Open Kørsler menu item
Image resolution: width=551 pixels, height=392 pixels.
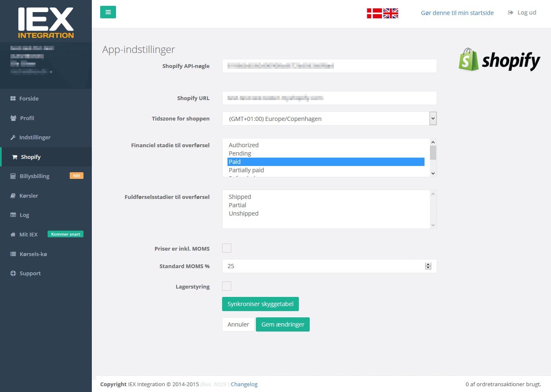tap(46, 196)
